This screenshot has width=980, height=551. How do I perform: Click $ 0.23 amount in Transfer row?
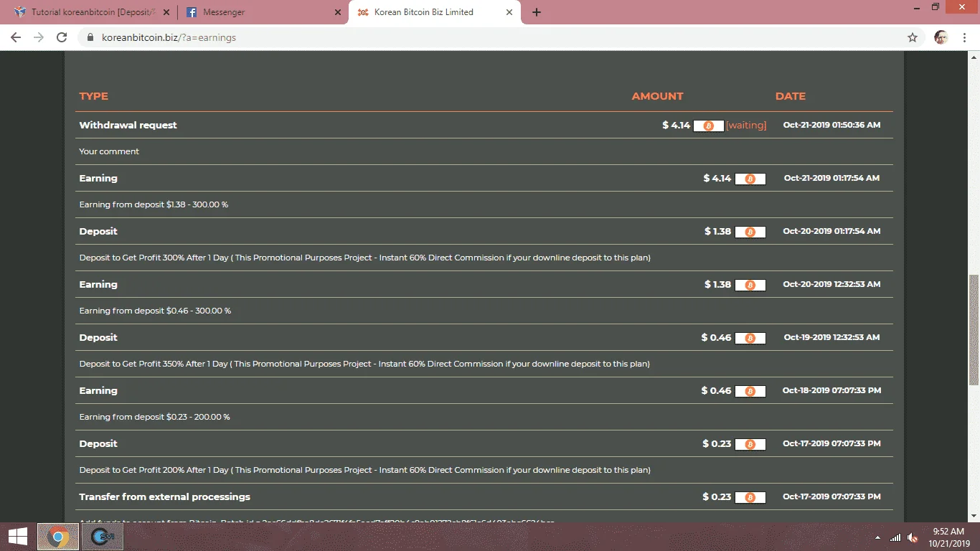point(717,496)
